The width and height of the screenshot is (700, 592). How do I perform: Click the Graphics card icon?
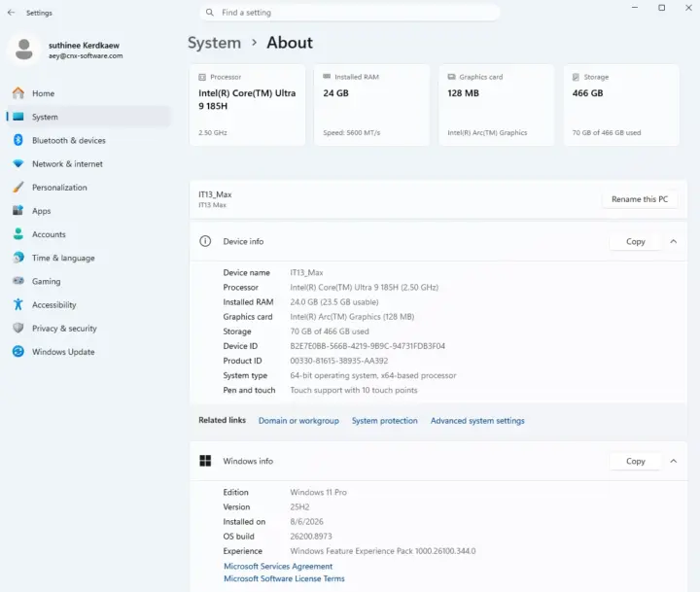(451, 77)
